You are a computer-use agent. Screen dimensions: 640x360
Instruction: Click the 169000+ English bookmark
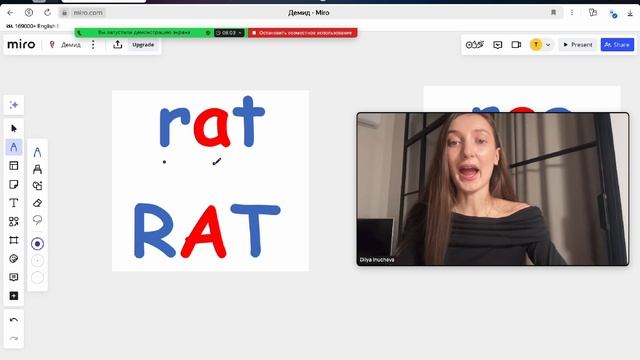[x=32, y=26]
